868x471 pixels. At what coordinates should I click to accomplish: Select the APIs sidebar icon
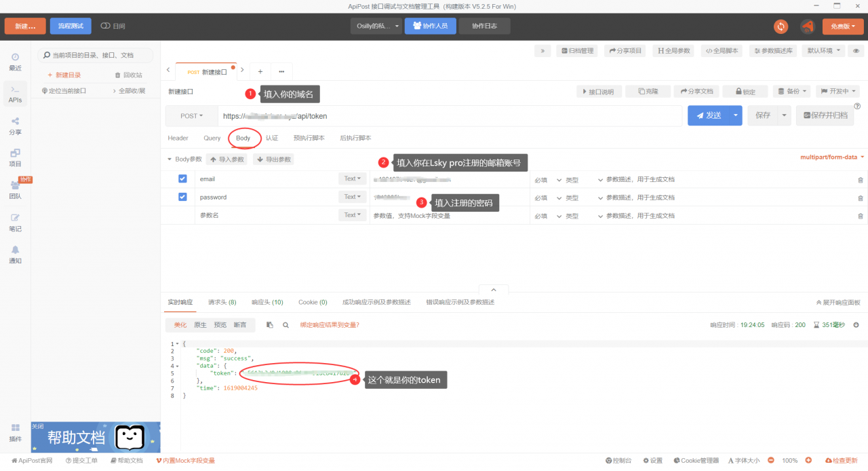15,94
